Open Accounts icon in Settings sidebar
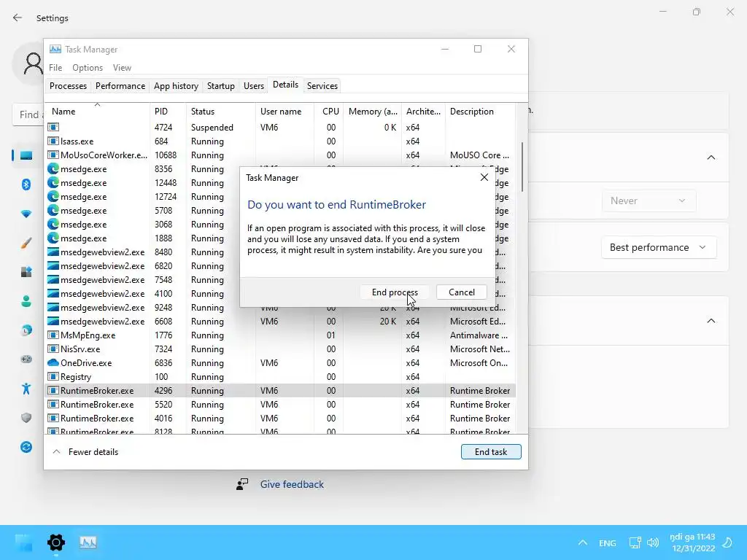This screenshot has height=560, width=747. [26, 301]
